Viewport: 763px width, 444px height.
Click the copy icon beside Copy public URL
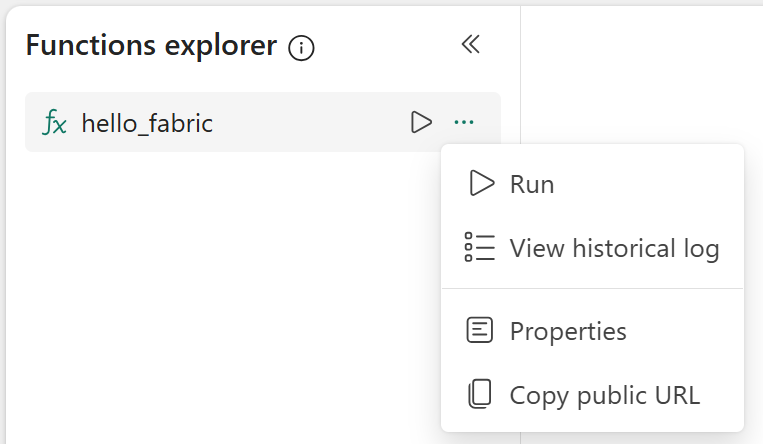480,394
